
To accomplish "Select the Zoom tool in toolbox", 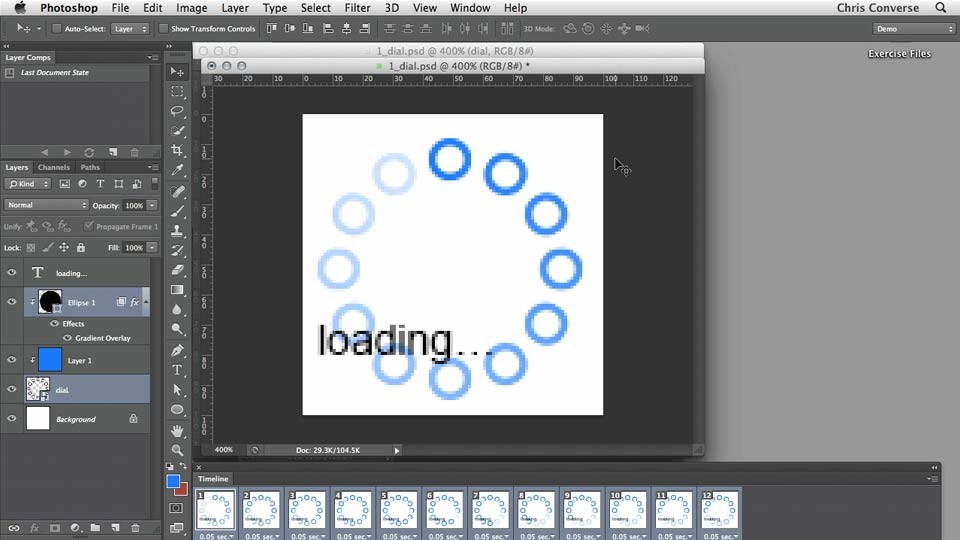I will click(177, 450).
